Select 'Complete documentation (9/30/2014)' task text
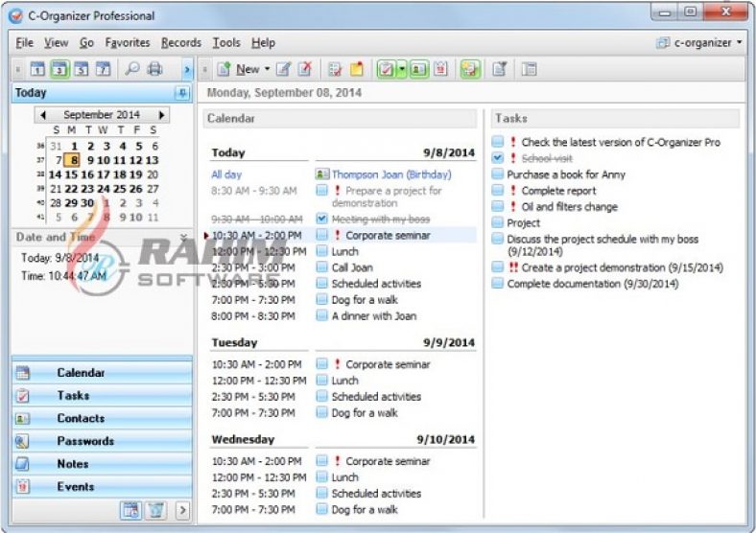The height and width of the screenshot is (533, 756). (x=593, y=284)
